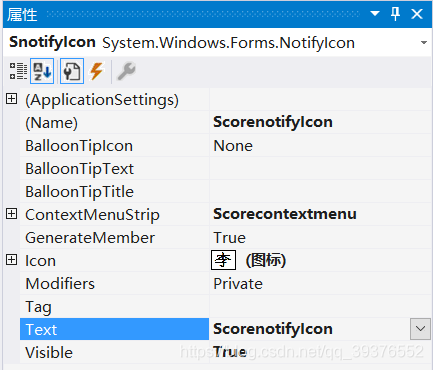433x370 pixels.
Task: Show the Properties page icon
Action: click(x=72, y=71)
